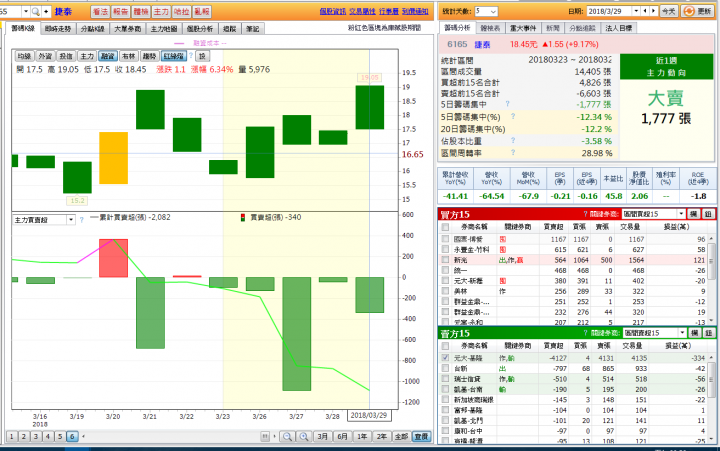Click the orange refresh 更新 icon button

pyautogui.click(x=698, y=11)
